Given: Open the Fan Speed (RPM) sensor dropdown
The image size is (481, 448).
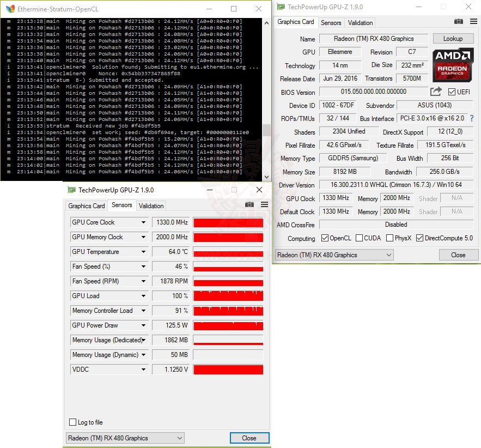Looking at the screenshot, I should point(143,281).
